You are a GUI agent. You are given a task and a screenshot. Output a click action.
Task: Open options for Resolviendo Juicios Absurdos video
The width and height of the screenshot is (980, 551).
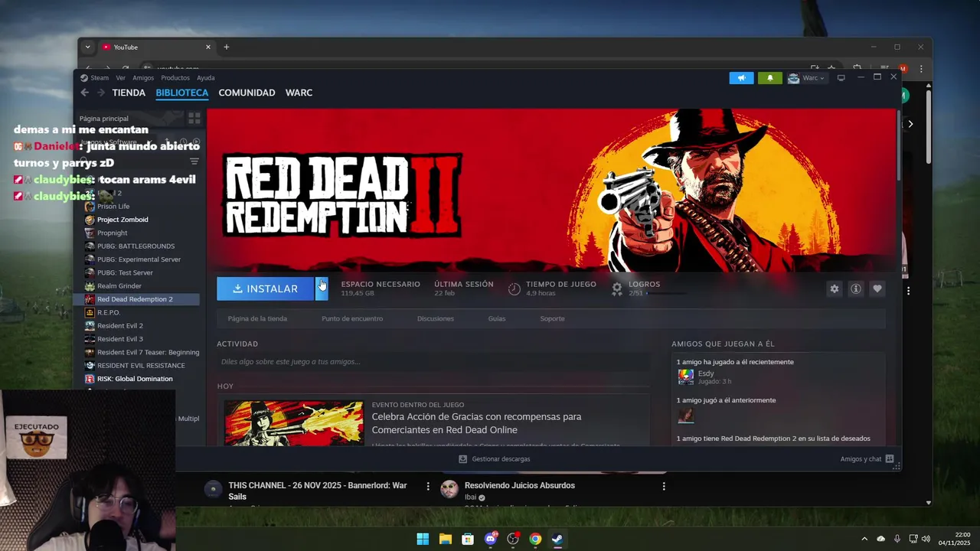click(x=664, y=487)
